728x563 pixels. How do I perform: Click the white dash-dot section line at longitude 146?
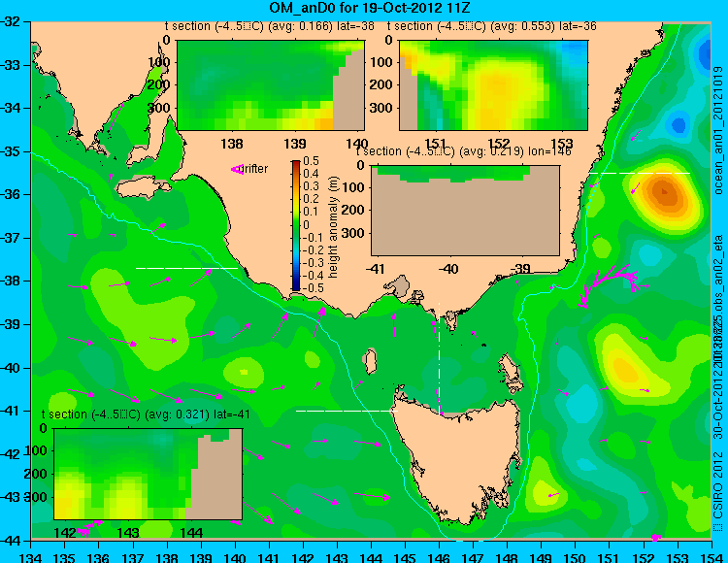(x=439, y=357)
